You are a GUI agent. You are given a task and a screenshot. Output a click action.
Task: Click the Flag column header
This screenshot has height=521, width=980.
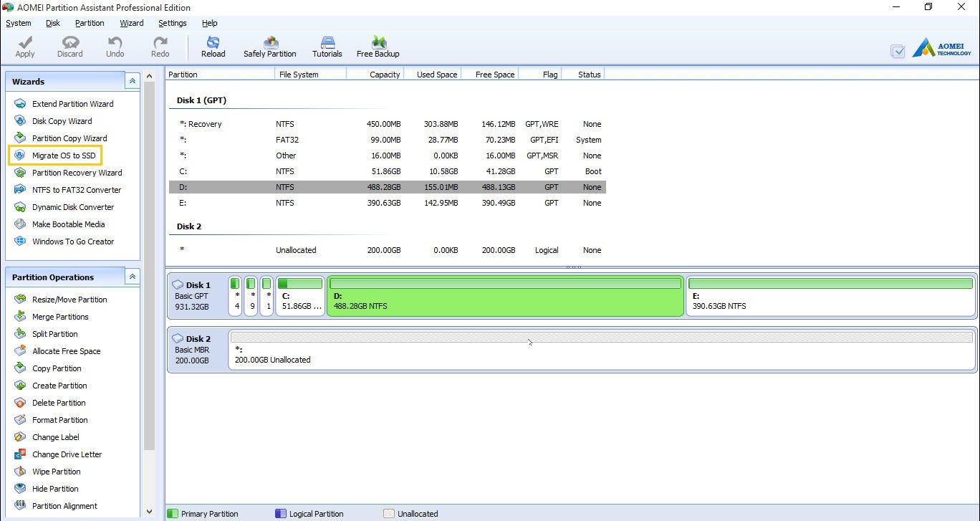(x=540, y=74)
